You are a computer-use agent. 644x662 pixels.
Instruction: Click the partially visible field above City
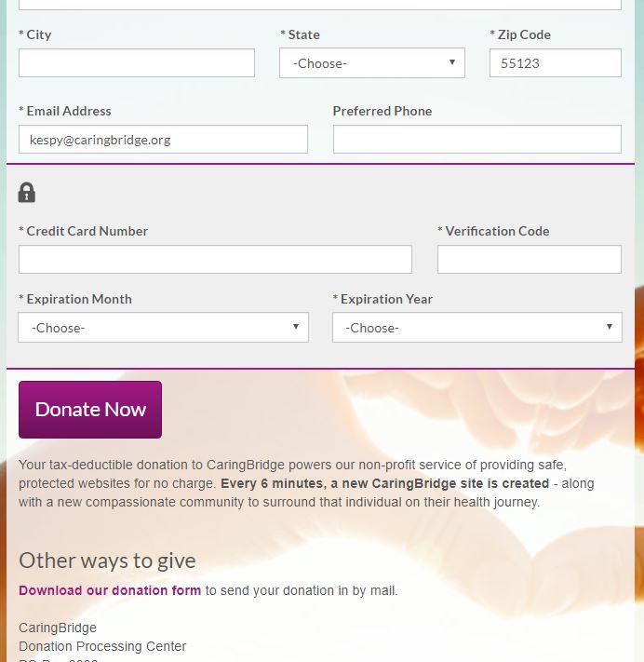[x=320, y=5]
